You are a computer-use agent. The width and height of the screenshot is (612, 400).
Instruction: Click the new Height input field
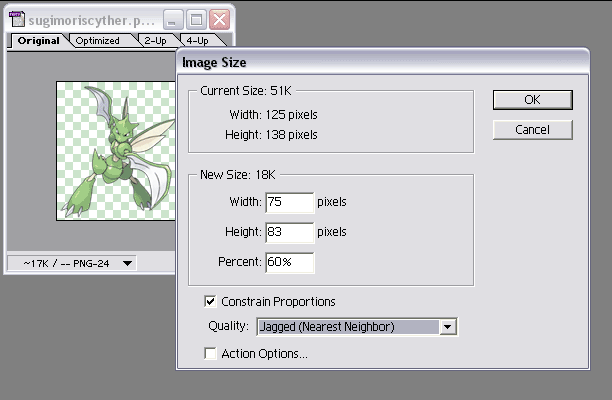(x=290, y=232)
